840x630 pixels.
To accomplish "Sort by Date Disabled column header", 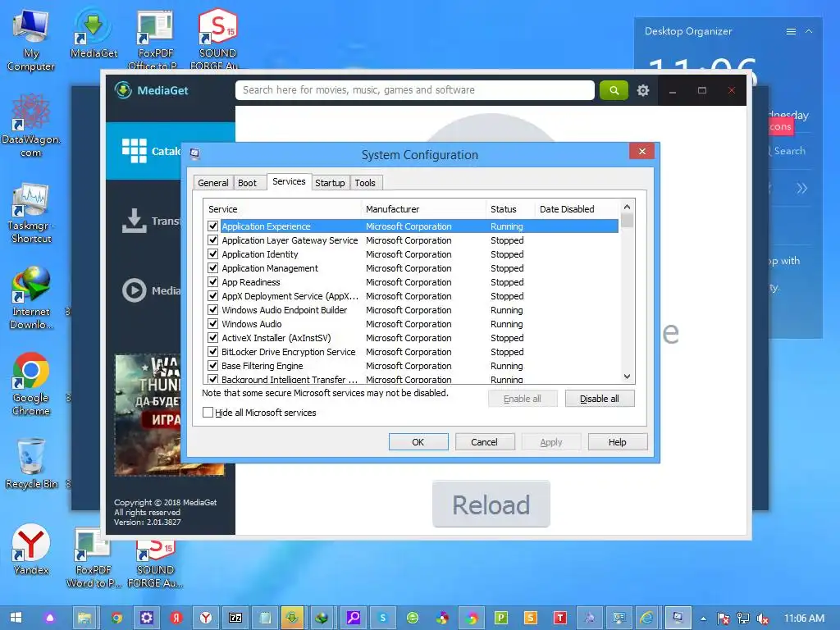I will 577,209.
